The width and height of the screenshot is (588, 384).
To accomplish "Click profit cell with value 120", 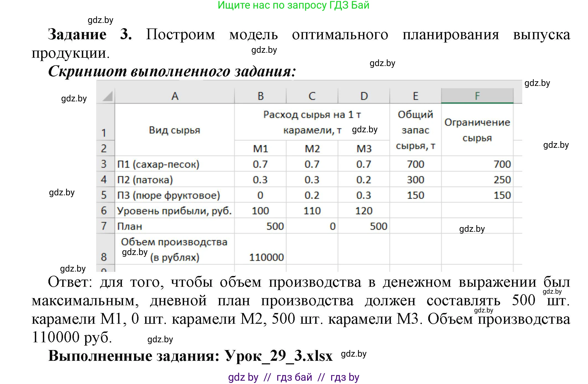I will [364, 210].
